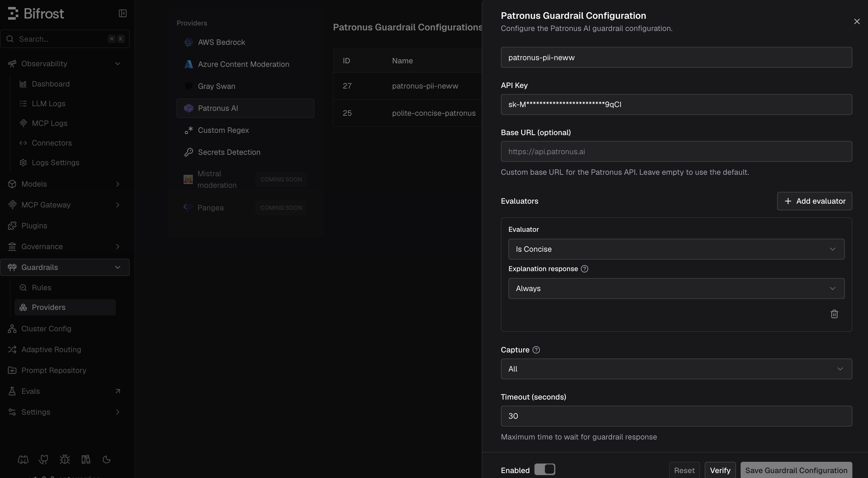This screenshot has height=478, width=868.
Task: Save Guardrail Configuration
Action: coord(796,470)
